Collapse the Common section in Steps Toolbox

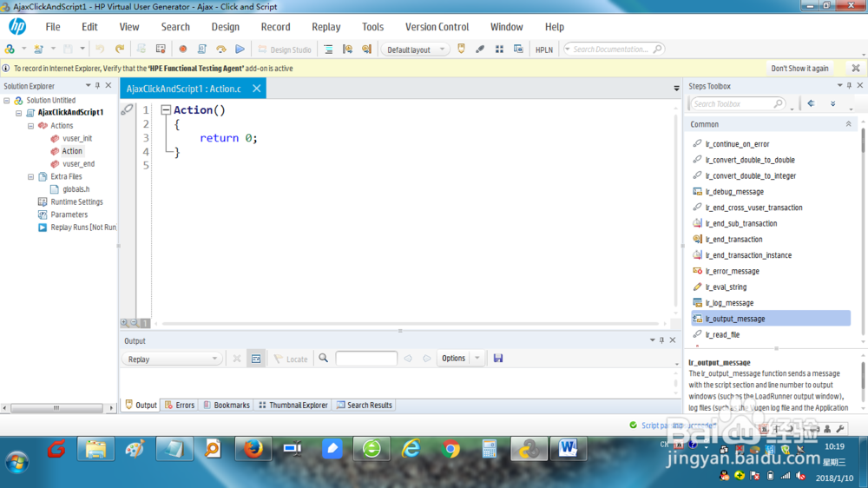tap(848, 124)
